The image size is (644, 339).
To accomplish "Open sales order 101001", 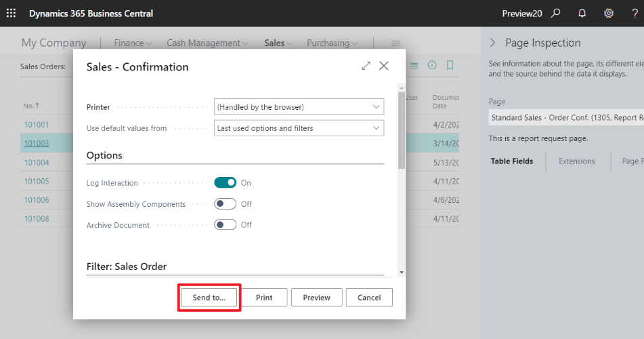I will coord(37,125).
